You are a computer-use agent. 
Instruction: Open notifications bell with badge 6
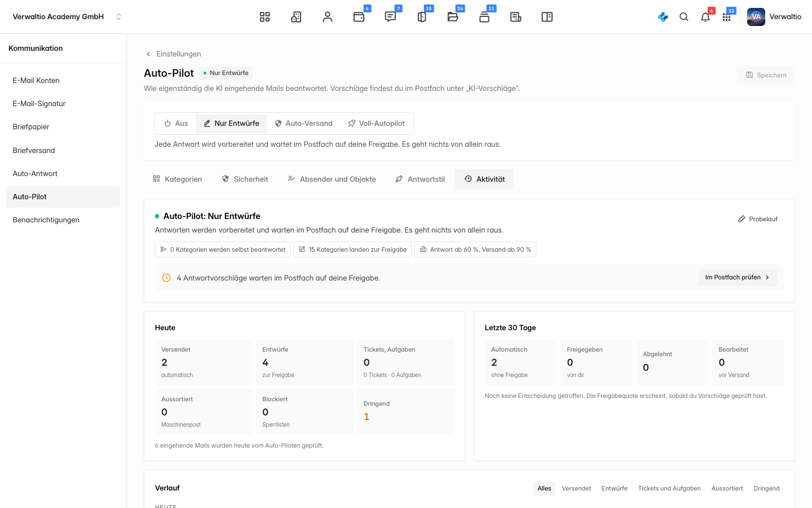pos(705,17)
